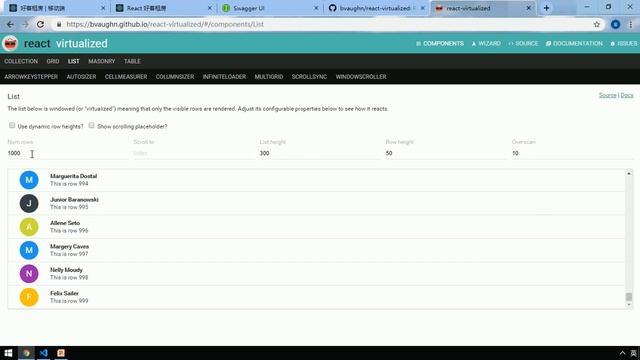The width and height of the screenshot is (640, 360).
Task: Open the MULTIGRID demo
Action: (269, 77)
